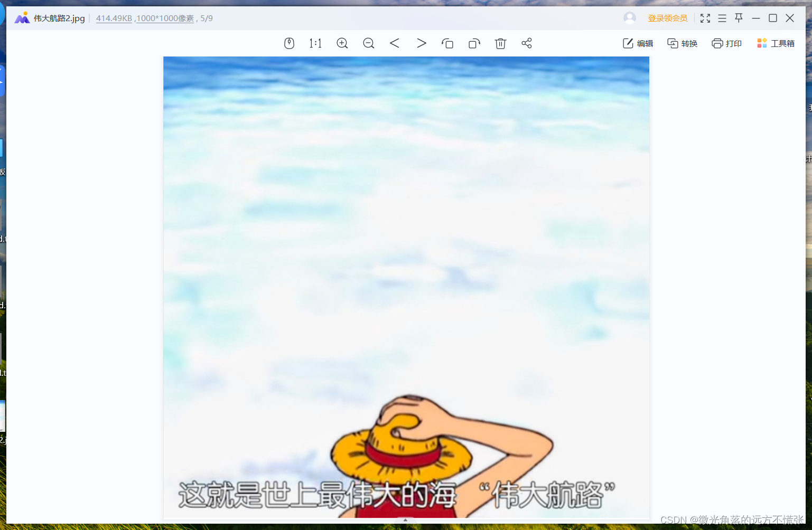Open the 工具箱 toolbox panel

tap(775, 43)
